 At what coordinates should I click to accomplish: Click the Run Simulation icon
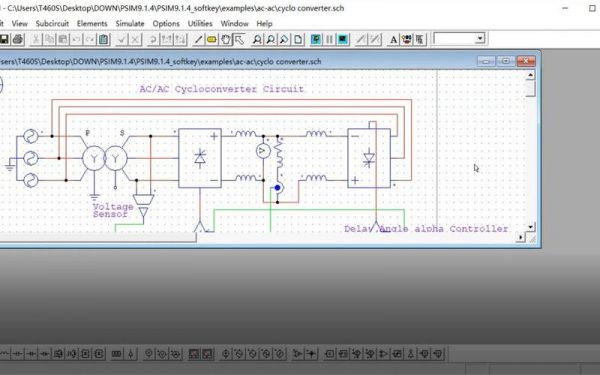316,39
